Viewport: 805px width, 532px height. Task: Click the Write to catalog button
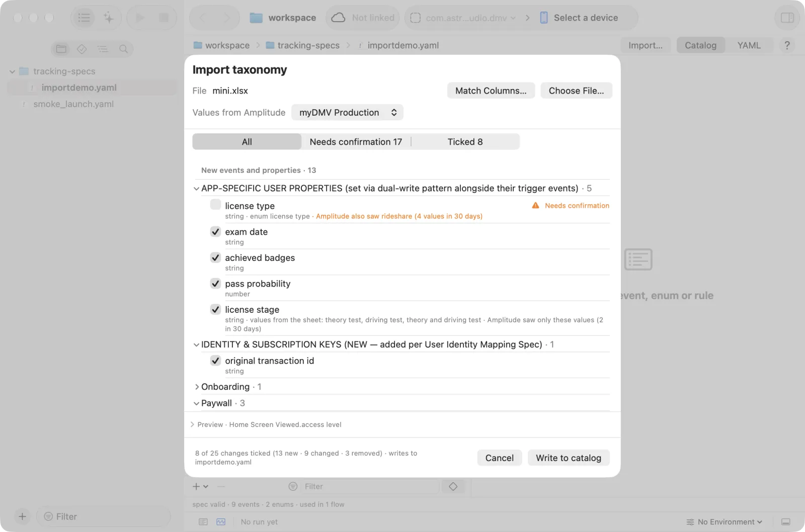569,458
